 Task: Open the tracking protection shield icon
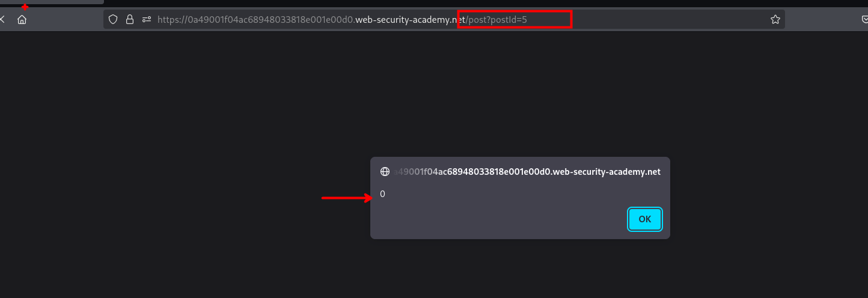[x=112, y=20]
